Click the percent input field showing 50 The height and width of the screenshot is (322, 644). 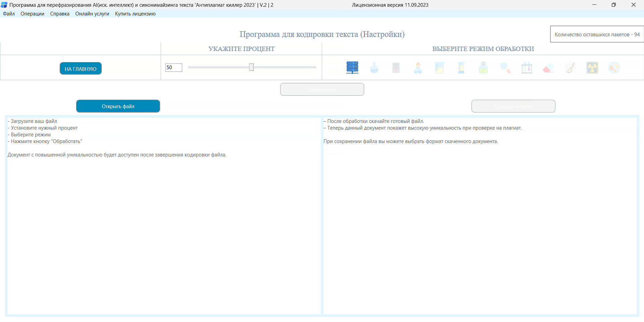pos(174,67)
